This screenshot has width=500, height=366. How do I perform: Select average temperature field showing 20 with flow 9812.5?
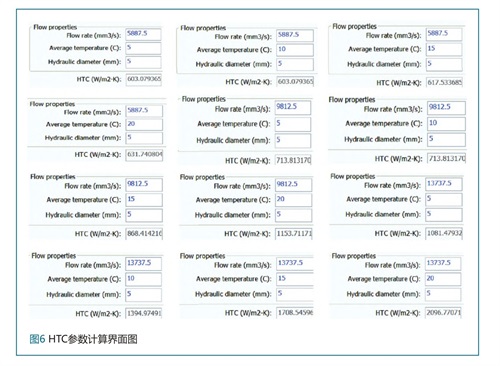point(294,200)
